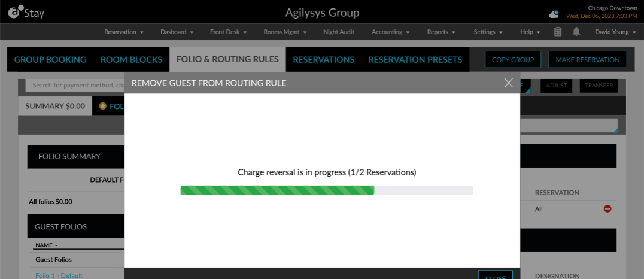Click the Transfer button
This screenshot has height=279, width=644.
coord(599,86)
